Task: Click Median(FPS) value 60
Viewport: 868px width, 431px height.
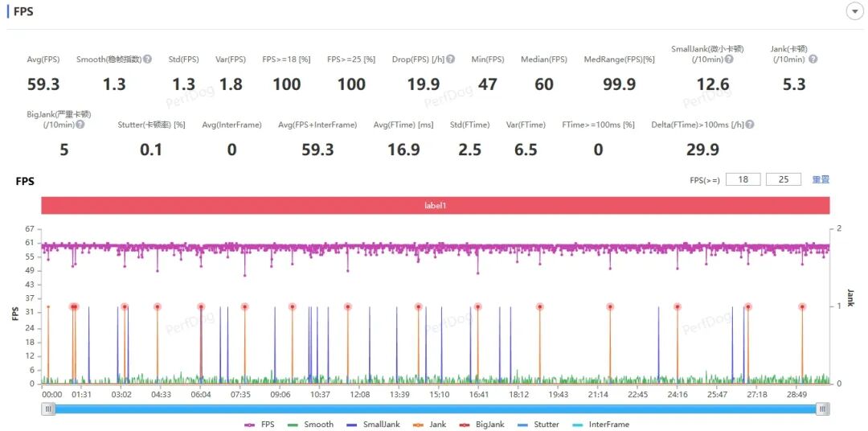Action: coord(543,84)
